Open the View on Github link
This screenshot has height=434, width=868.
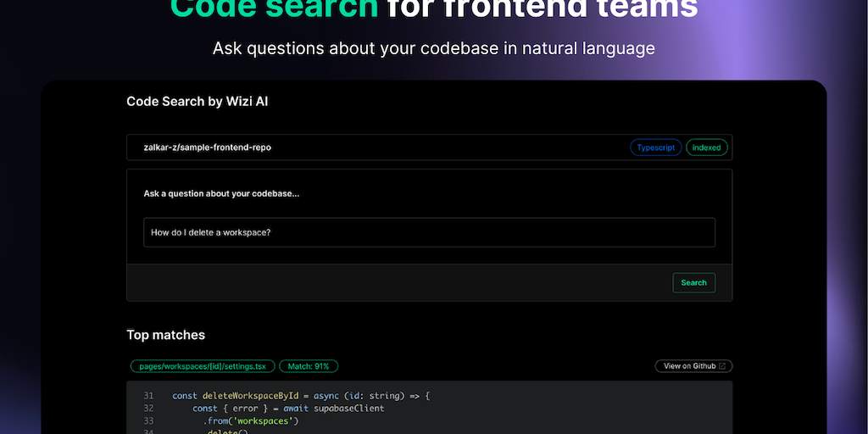688,366
